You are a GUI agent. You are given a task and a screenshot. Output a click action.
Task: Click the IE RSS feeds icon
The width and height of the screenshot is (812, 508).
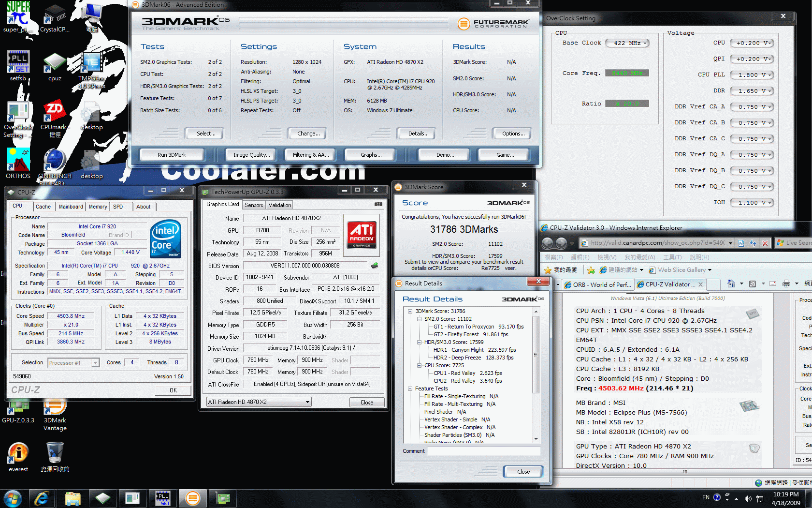[x=753, y=284]
